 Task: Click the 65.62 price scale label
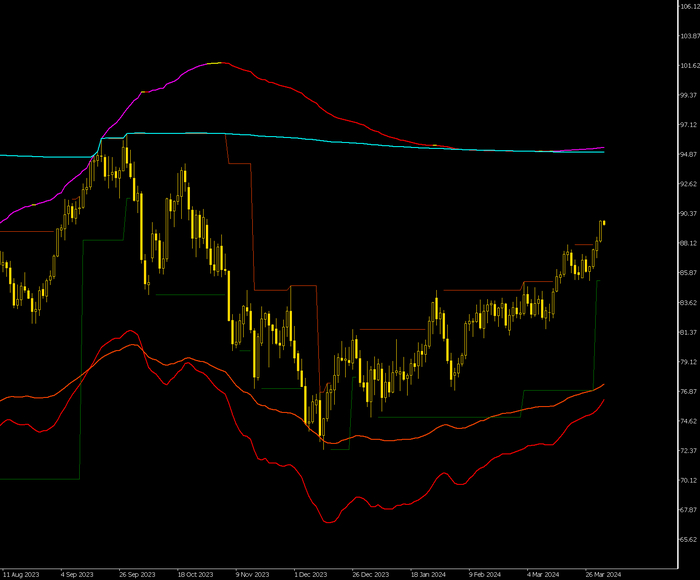690,539
